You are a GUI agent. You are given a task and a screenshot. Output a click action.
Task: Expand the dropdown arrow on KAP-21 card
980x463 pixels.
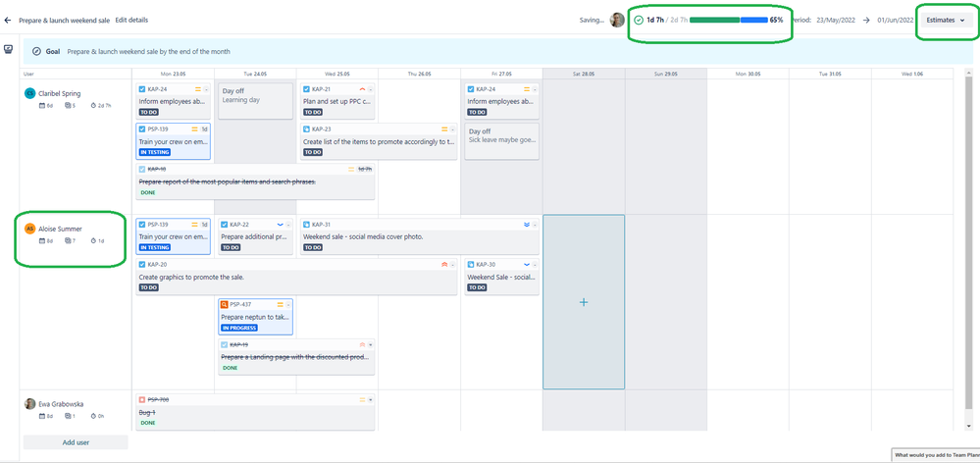click(371, 89)
